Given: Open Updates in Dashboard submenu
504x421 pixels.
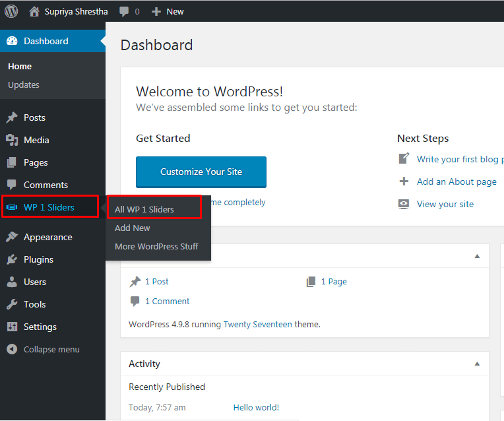Looking at the screenshot, I should pyautogui.click(x=24, y=85).
